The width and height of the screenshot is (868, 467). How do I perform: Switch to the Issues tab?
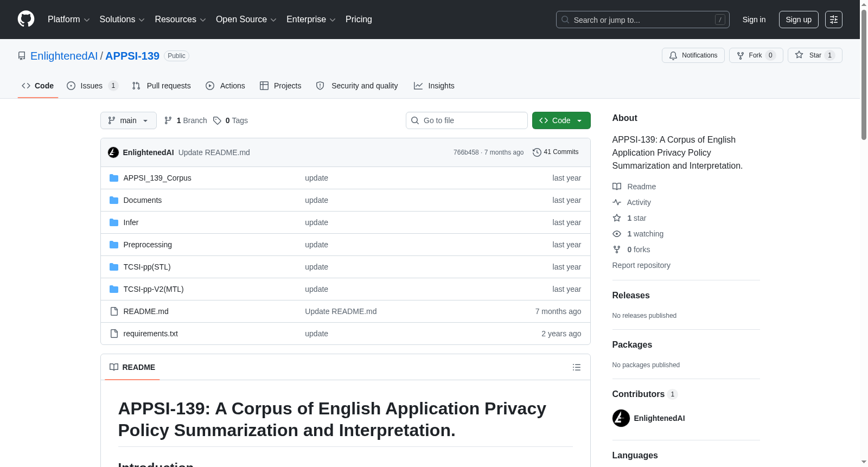coord(92,86)
